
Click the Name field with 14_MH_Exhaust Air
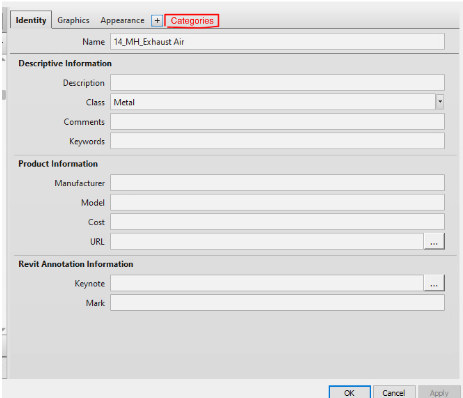click(x=277, y=42)
